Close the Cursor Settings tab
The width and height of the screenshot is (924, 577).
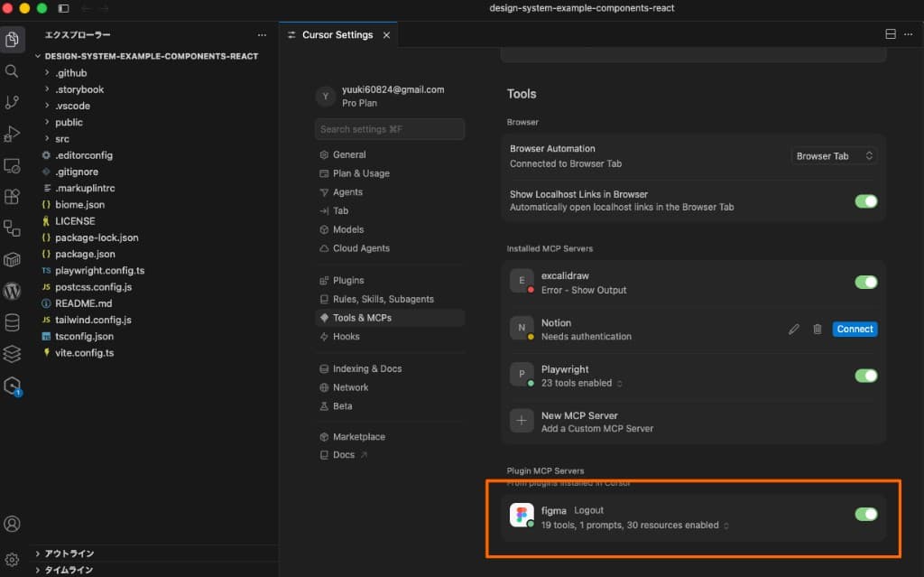(x=386, y=35)
